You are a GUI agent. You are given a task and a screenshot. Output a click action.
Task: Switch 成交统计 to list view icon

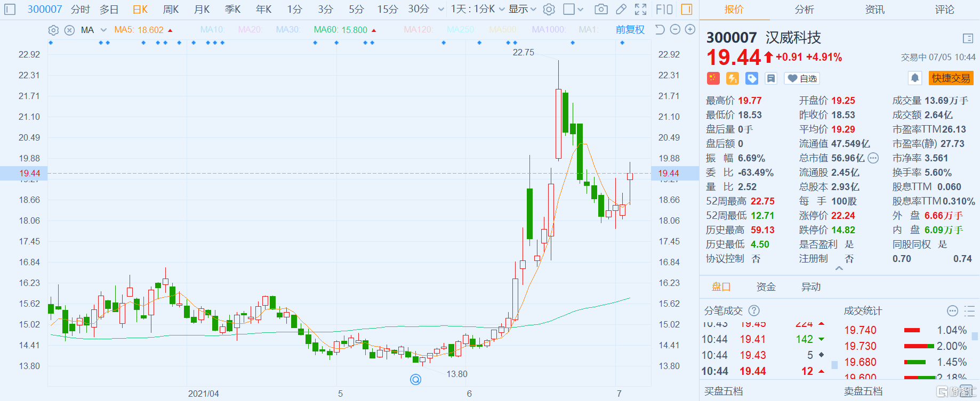pyautogui.click(x=969, y=311)
